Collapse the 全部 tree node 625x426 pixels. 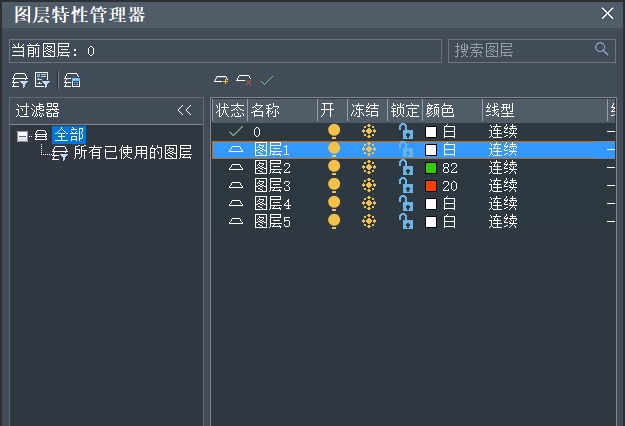23,136
